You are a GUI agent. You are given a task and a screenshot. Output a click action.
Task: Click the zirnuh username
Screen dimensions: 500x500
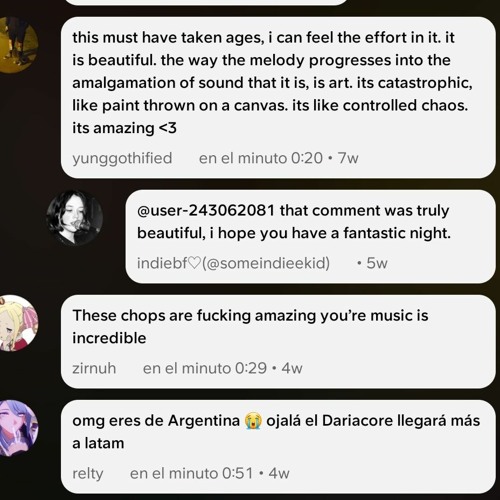pyautogui.click(x=94, y=368)
